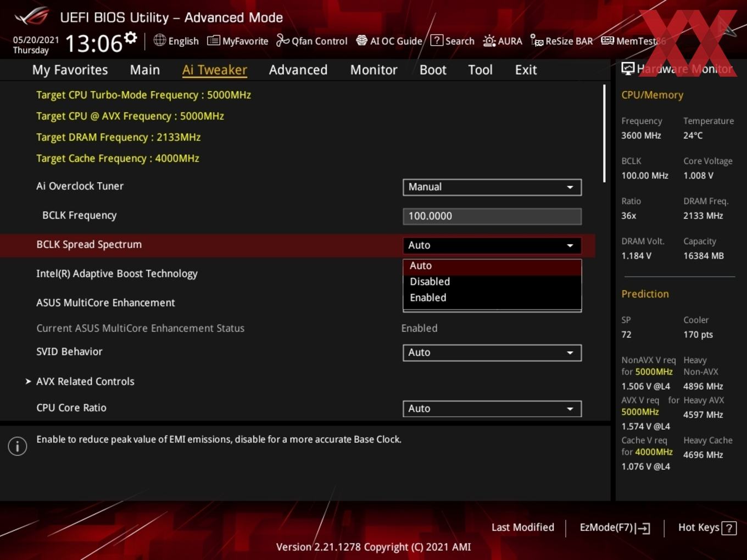
Task: Click the Hot Keys question mark icon
Action: pos(729,528)
